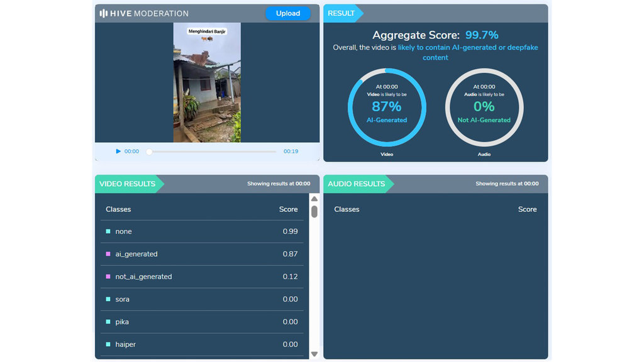
Task: Click the 00:19 duration label
Action: point(291,151)
